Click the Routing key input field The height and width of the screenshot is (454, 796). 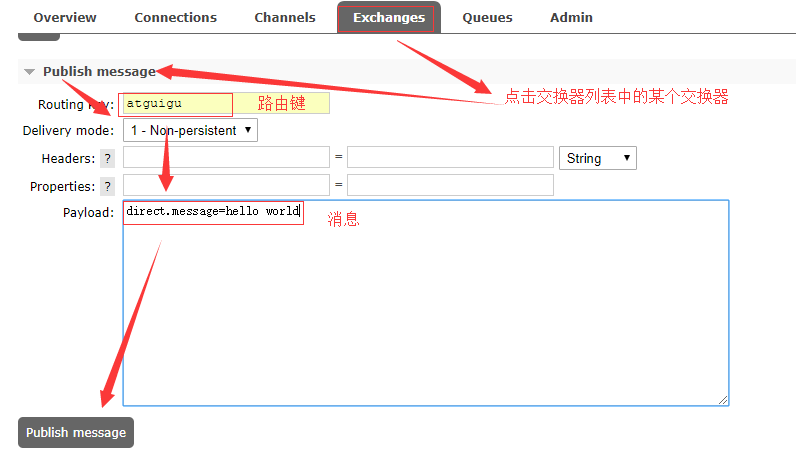[226, 103]
